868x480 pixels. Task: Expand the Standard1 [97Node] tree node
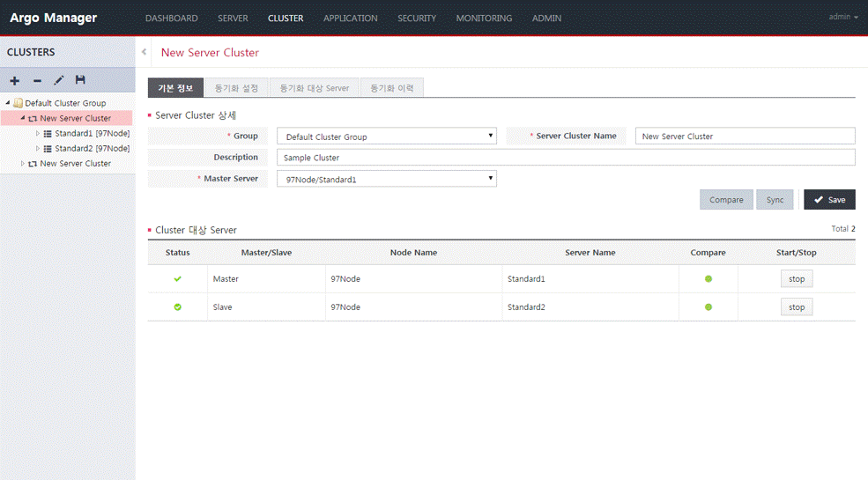tap(38, 133)
